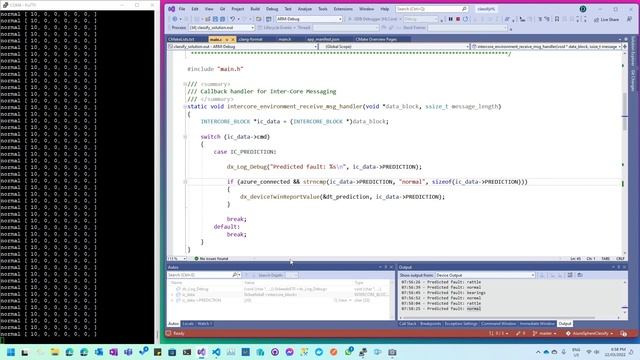Click the No issues found indicator
The image size is (640, 360).
tap(211, 258)
